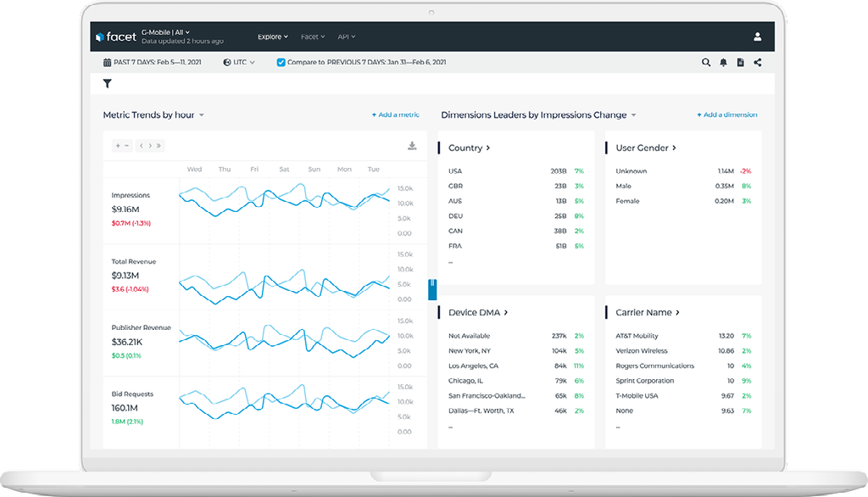Open the filter funnel icon

click(x=108, y=84)
